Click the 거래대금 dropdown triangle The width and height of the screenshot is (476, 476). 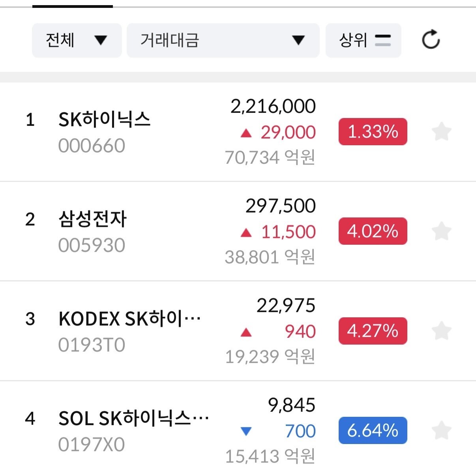pos(298,40)
